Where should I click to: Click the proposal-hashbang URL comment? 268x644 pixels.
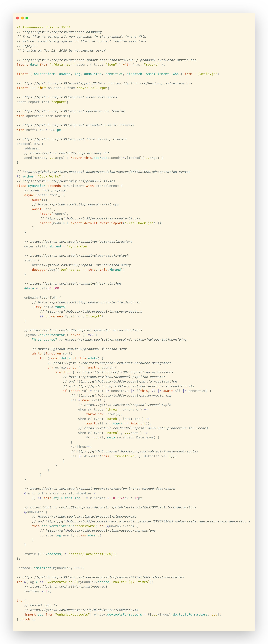(59, 32)
